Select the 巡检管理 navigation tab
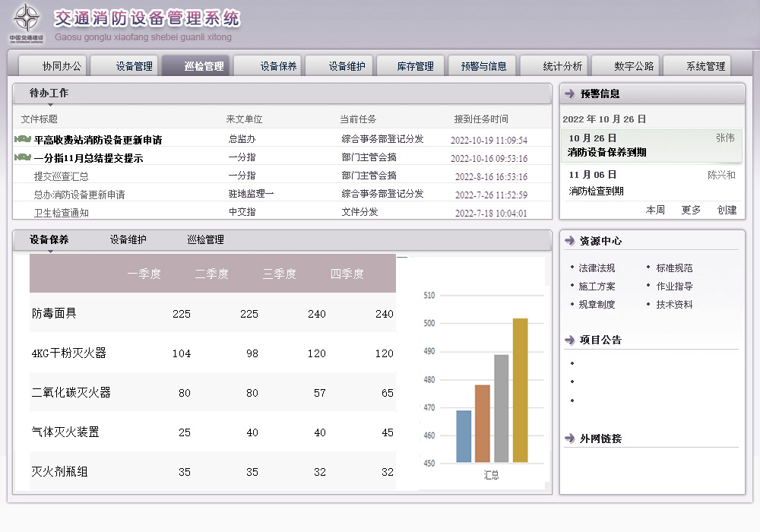The height and width of the screenshot is (532, 760). pos(196,66)
